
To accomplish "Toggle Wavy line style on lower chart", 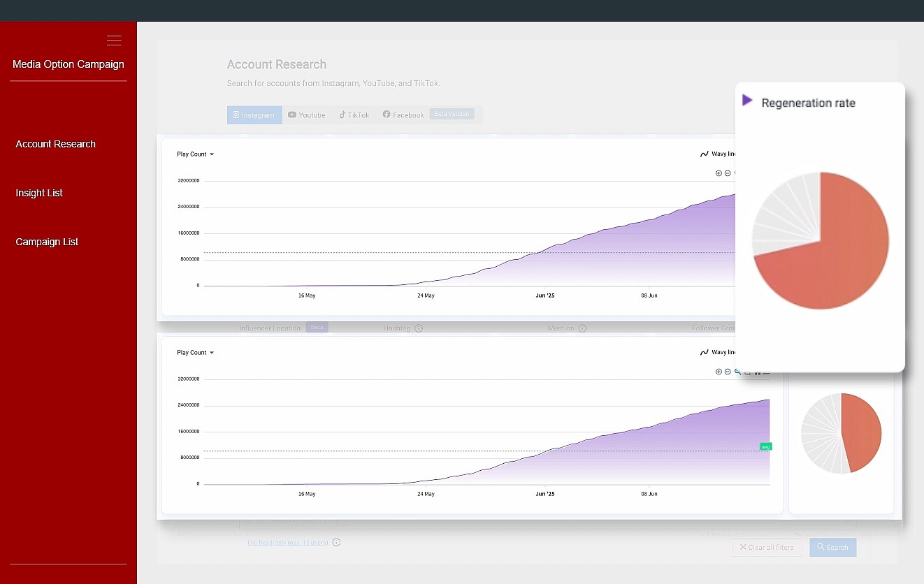I will tap(718, 352).
